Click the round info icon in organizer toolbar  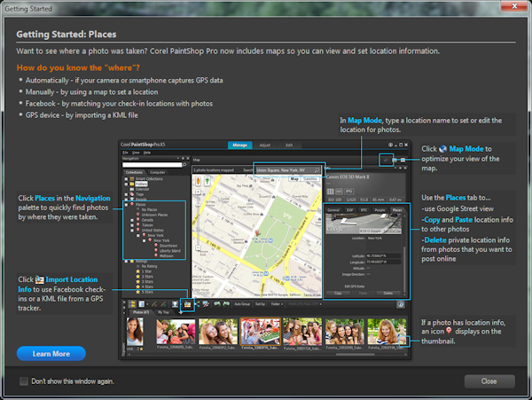click(x=402, y=303)
